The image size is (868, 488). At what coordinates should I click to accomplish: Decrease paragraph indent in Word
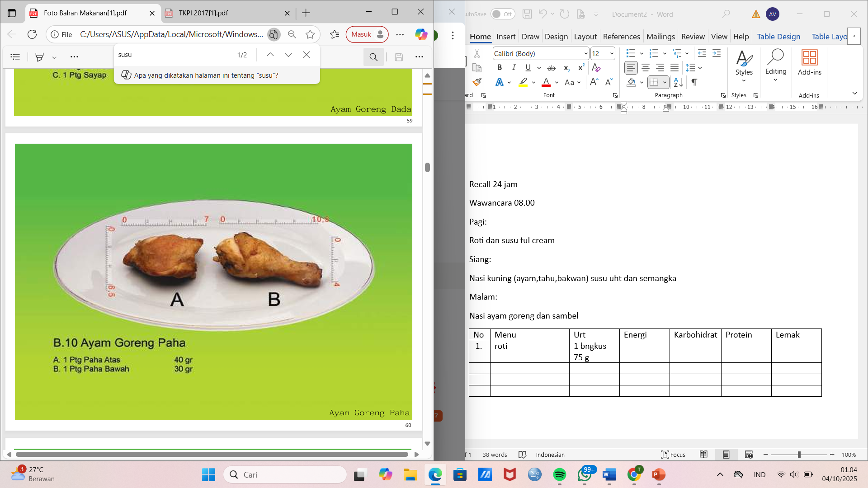[x=702, y=53]
